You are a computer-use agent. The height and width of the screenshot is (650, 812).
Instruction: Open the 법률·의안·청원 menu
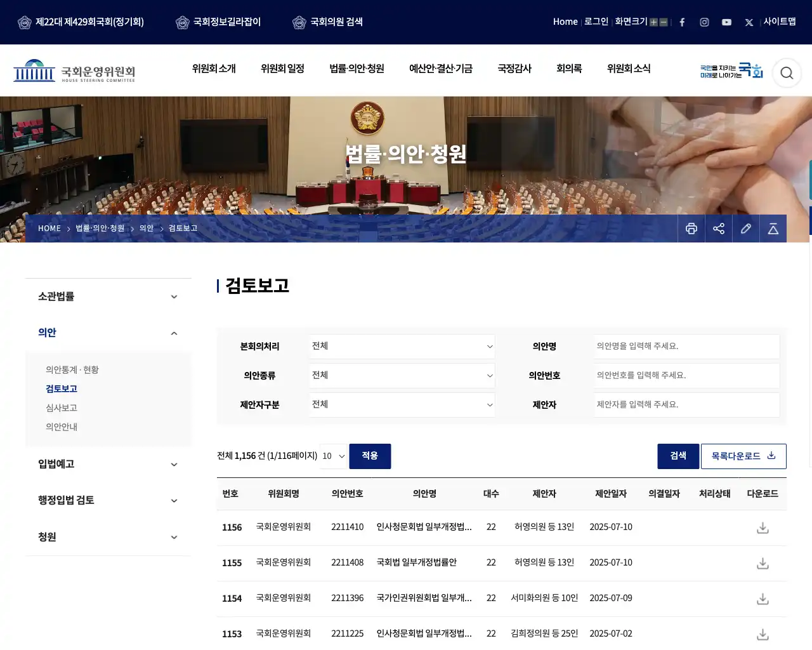[x=357, y=69]
